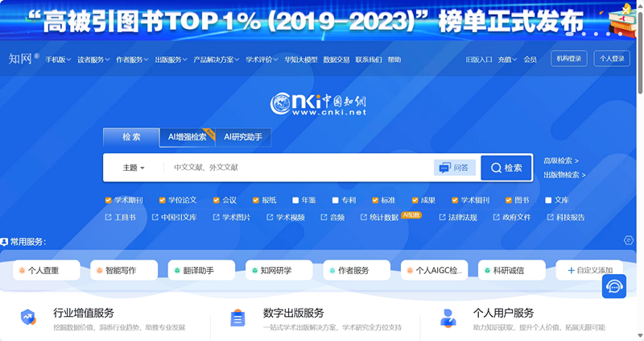Uncheck the 学术辑刊 checkbox
The width and height of the screenshot is (644, 341).
455,200
